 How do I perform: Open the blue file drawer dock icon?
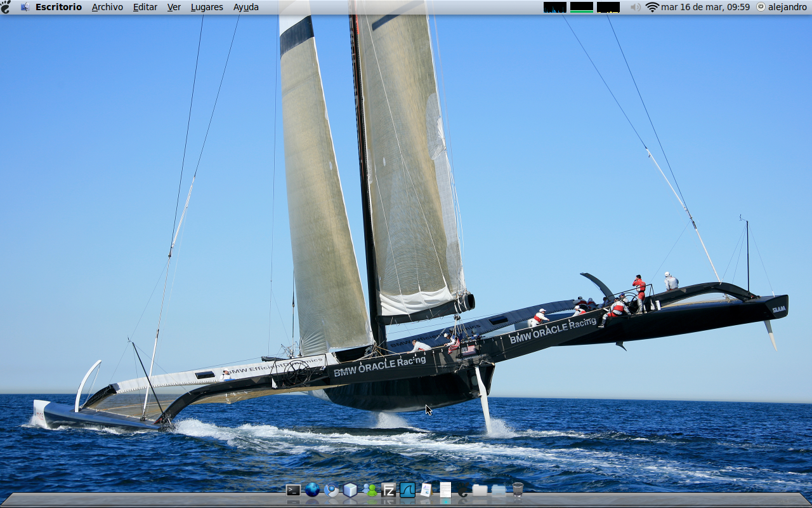coord(499,490)
